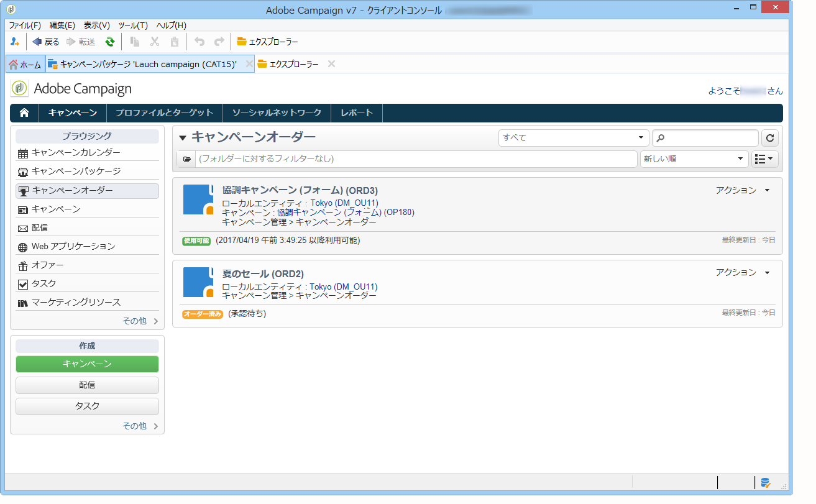The height and width of the screenshot is (504, 816).
Task: Click Tokyo (DM_OU11) link in ORD3 order
Action: [x=344, y=203]
